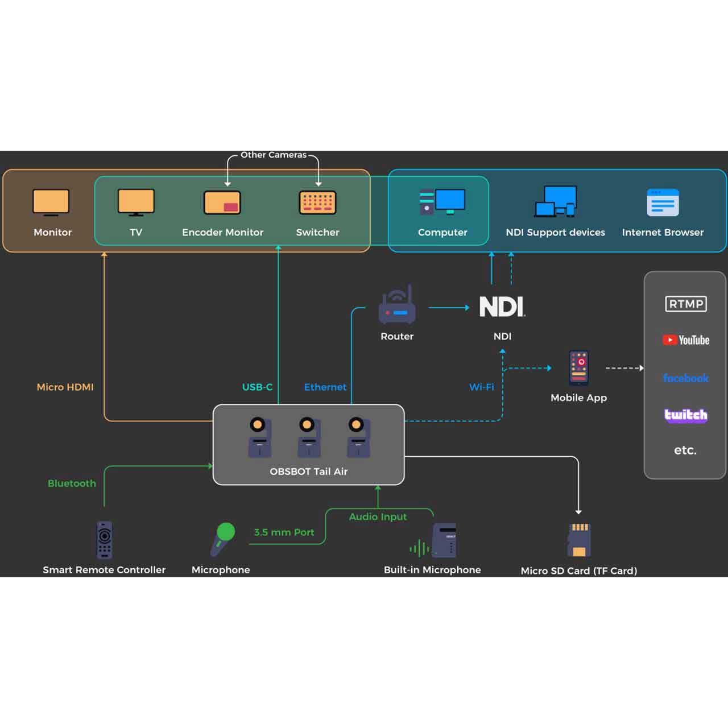Select the TV icon
Image resolution: width=728 pixels, height=728 pixels.
(136, 202)
